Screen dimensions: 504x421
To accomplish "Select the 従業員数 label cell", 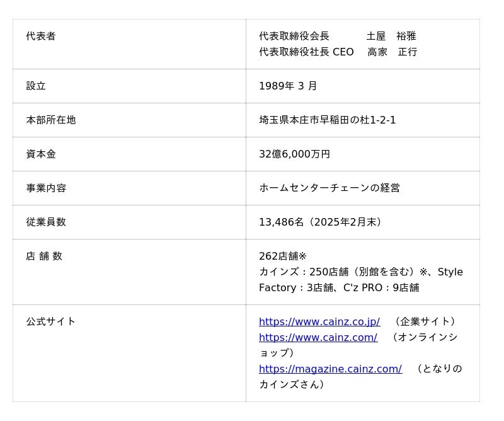I will click(x=46, y=222).
